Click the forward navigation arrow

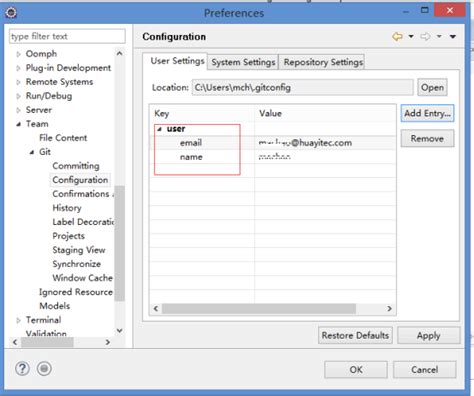(425, 36)
